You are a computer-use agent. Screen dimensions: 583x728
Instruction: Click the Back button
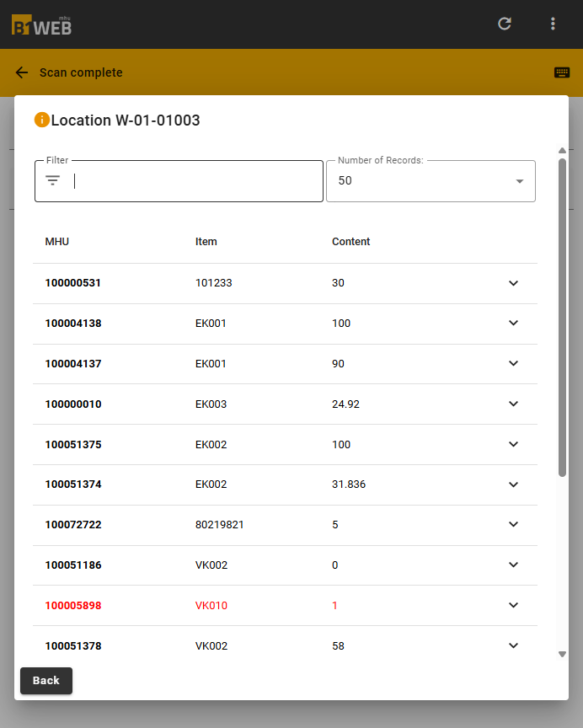[46, 681]
